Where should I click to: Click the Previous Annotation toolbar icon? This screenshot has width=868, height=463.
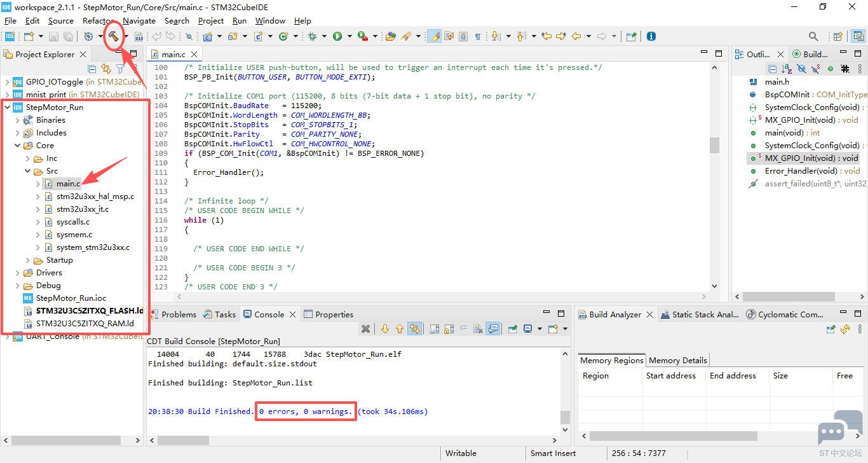520,36
